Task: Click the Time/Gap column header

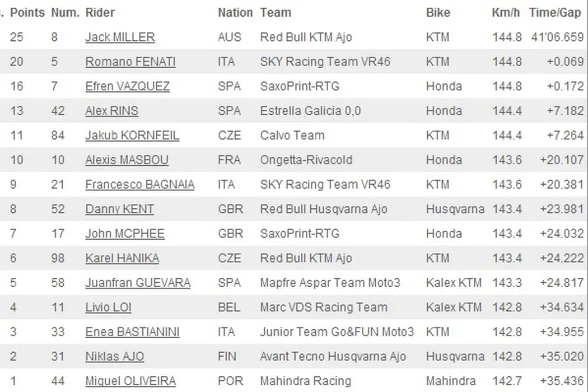Action: pos(555,13)
